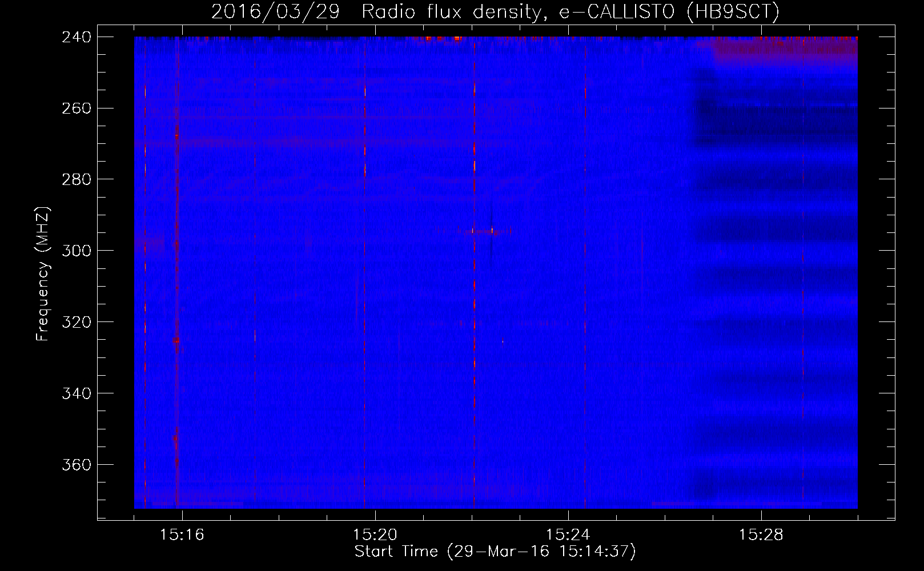
Task: Click the "Frequency (MHZ)" axis label
Action: pyautogui.click(x=43, y=274)
